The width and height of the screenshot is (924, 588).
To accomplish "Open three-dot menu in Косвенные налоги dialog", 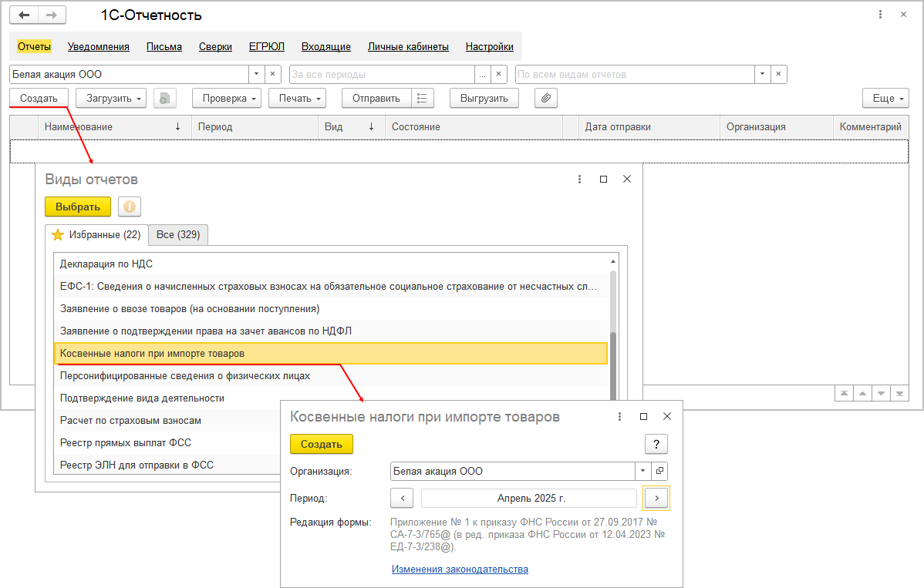I will coord(619,416).
